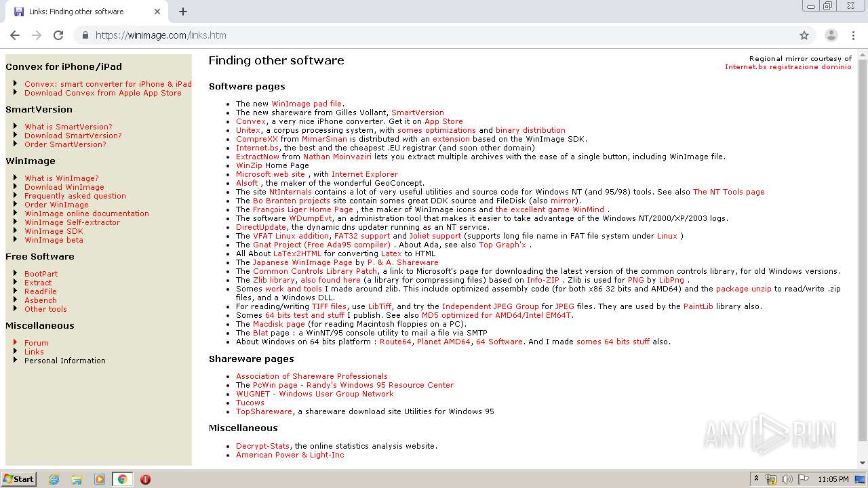This screenshot has height=488, width=868.
Task: Open the WinImage beta sidebar link
Action: 54,240
